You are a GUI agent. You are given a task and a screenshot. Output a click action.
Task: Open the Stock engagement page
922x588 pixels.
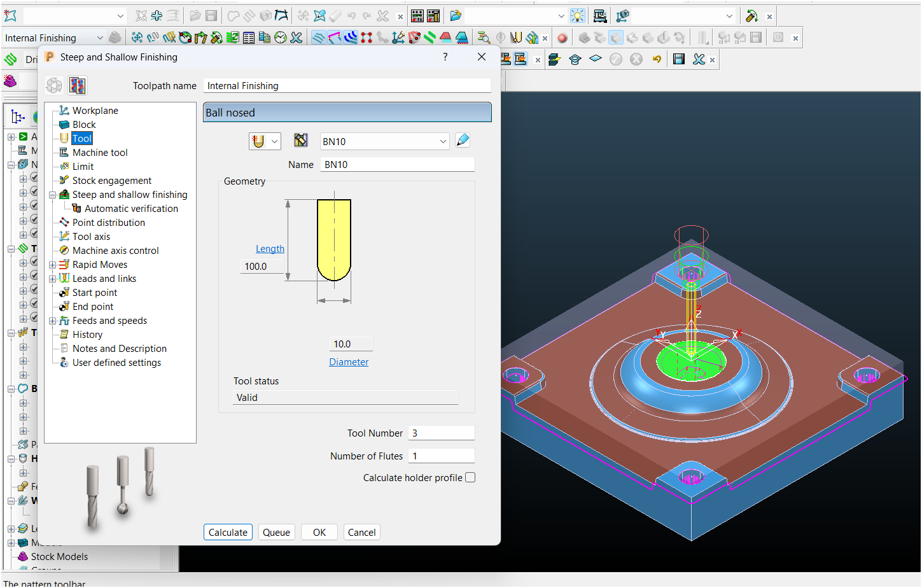[111, 181]
